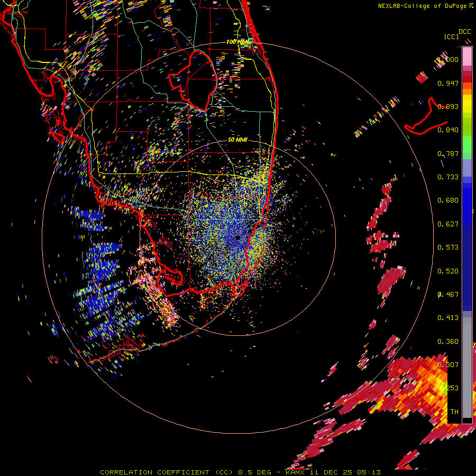Click the [CC] units label

point(451,36)
